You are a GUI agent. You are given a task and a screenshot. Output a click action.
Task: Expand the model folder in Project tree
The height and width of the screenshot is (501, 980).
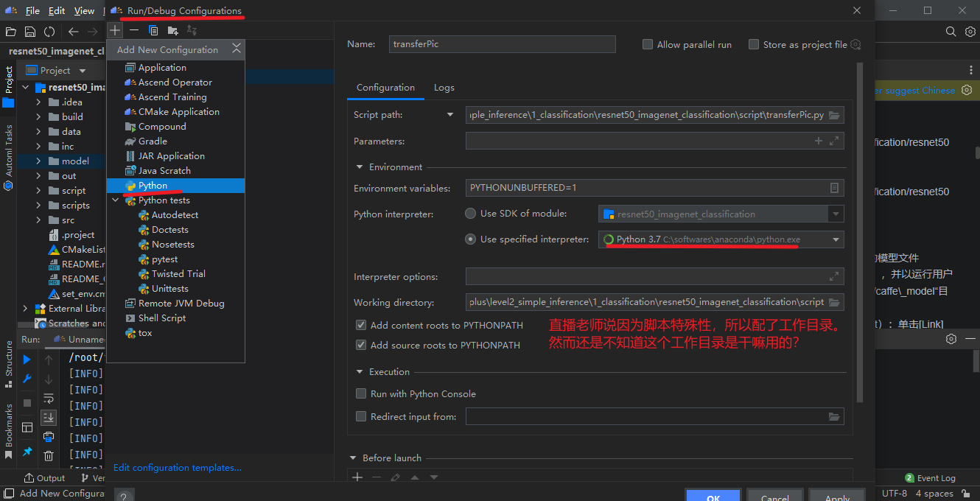click(x=38, y=161)
